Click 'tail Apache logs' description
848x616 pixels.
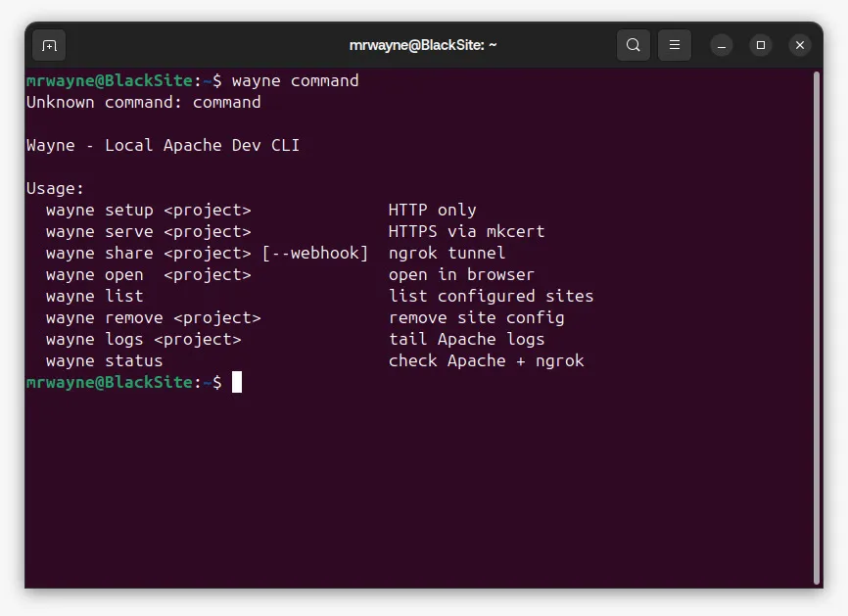click(467, 339)
